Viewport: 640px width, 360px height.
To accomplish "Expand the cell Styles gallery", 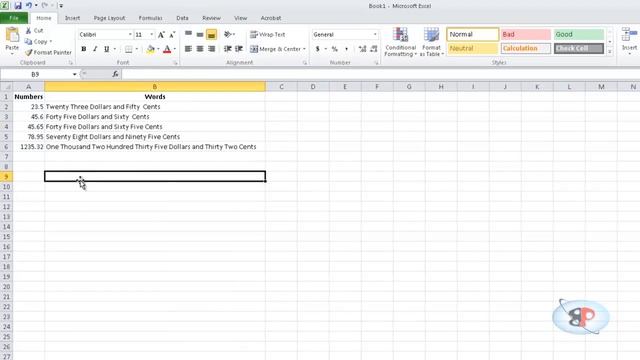I will point(610,52).
